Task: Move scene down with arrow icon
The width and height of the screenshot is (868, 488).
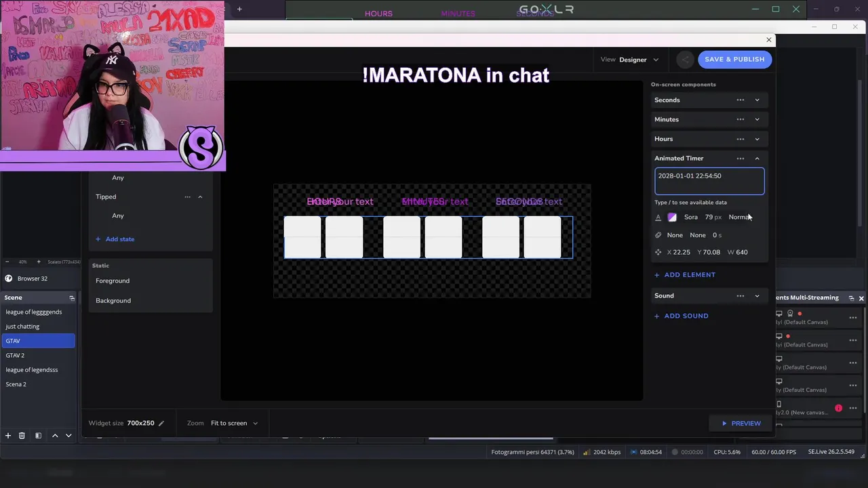Action: 68,436
